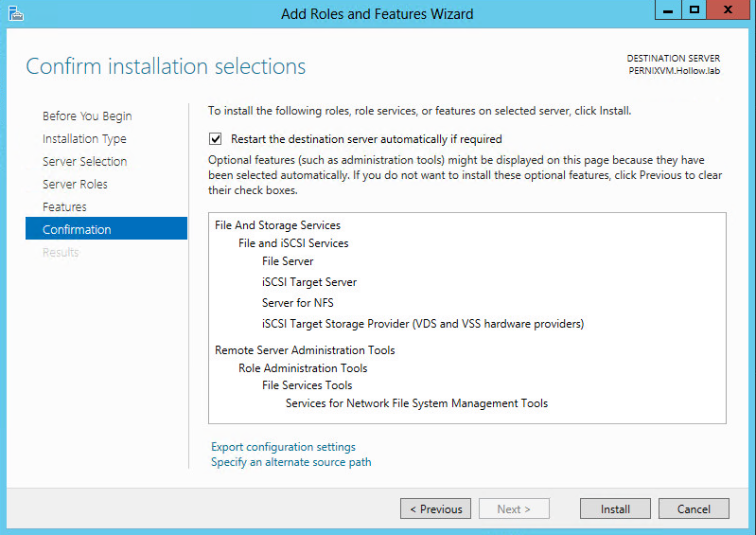Click the Export configuration settings link

[x=283, y=447]
